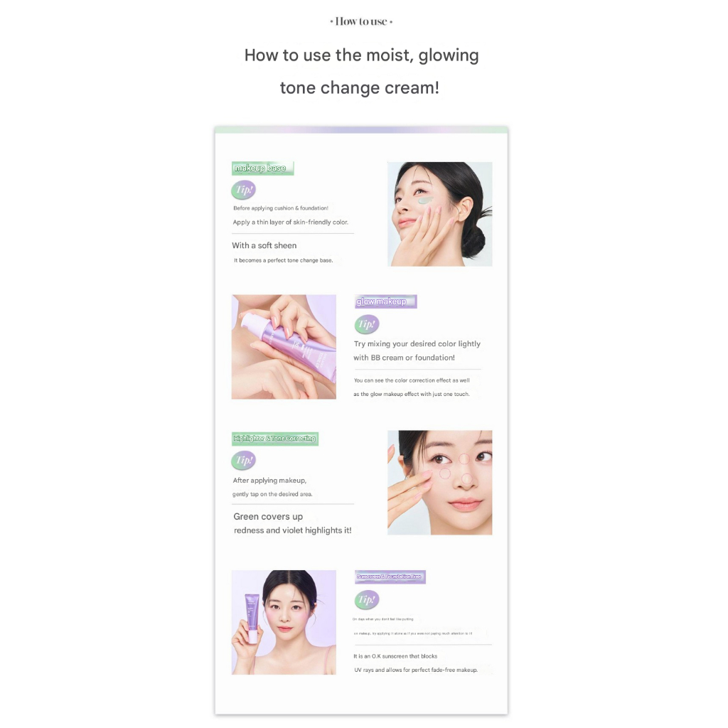
Task: Click the Tip! badge under Sunscreen & Foundation Free
Action: click(367, 599)
